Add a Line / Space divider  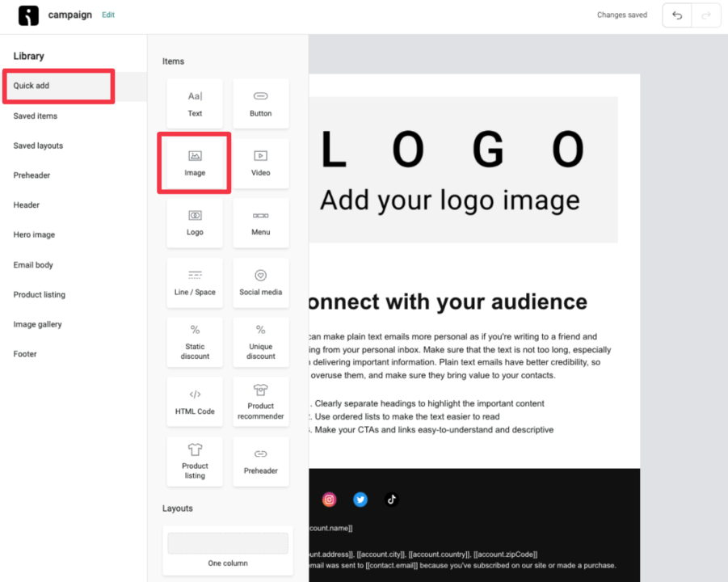click(194, 282)
